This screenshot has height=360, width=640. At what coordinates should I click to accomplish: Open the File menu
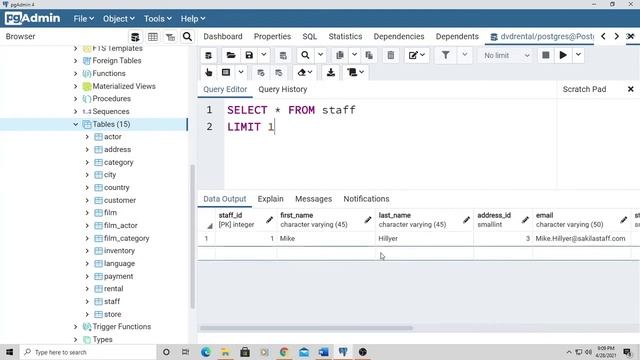(84, 19)
